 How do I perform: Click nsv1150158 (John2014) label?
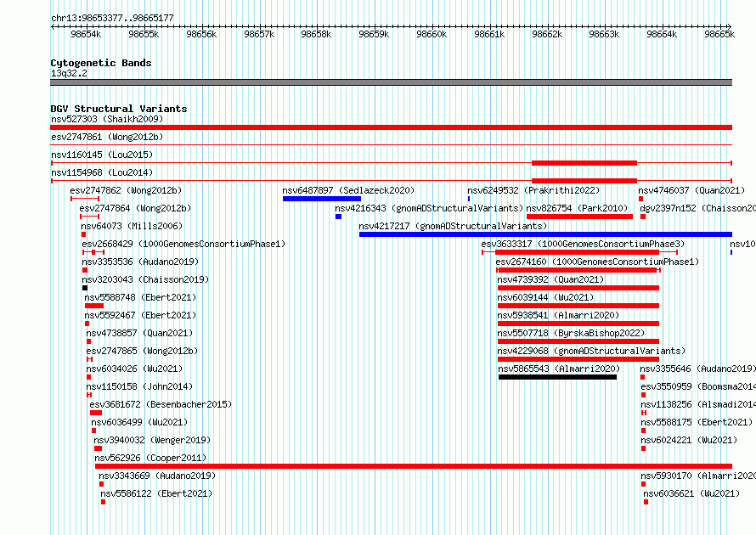[x=139, y=386]
